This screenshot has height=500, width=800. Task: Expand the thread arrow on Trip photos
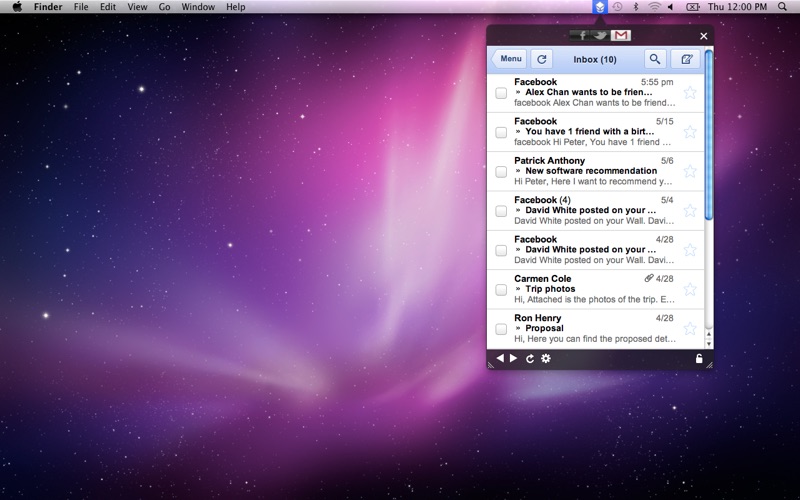518,289
